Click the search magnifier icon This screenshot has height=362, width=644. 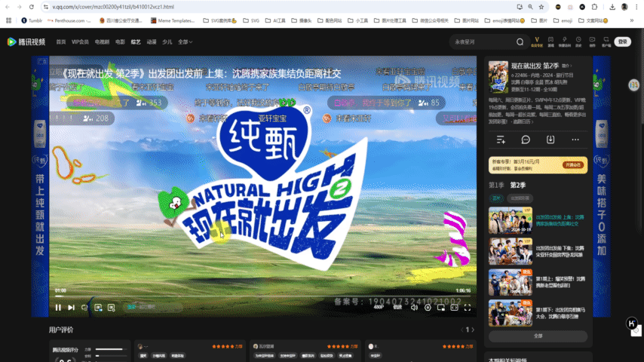[x=520, y=42]
